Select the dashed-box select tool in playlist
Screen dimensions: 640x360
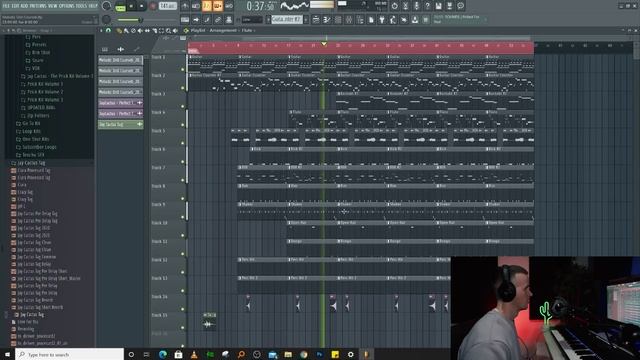161,31
